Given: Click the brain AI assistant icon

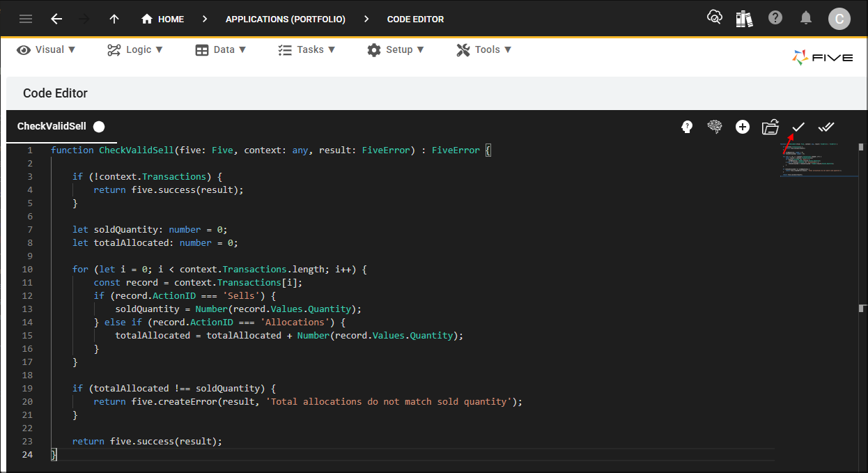Looking at the screenshot, I should coord(715,127).
